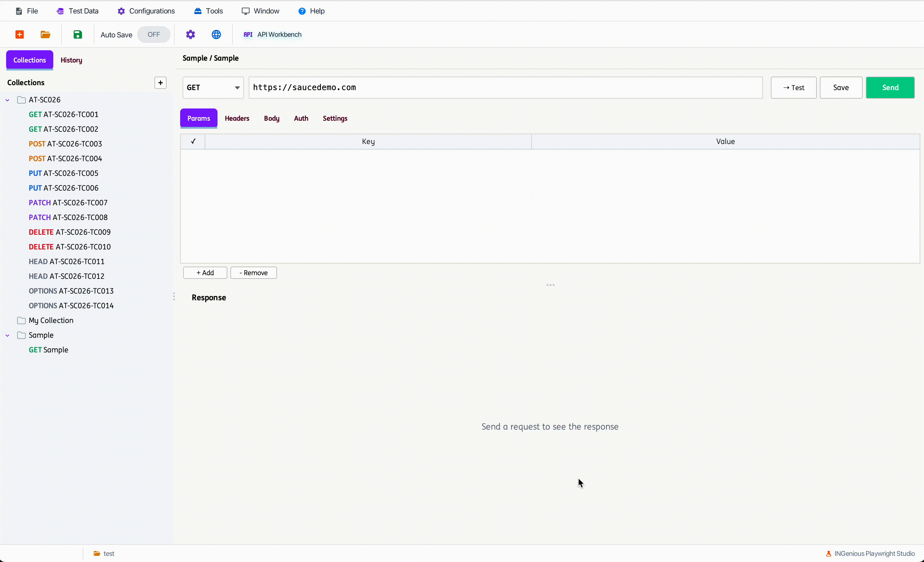The width and height of the screenshot is (924, 562).
Task: Click the My Collection folder icon
Action: tap(21, 321)
